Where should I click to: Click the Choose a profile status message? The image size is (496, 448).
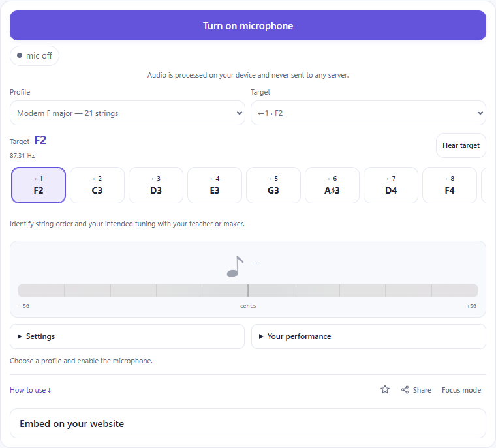[x=81, y=361]
